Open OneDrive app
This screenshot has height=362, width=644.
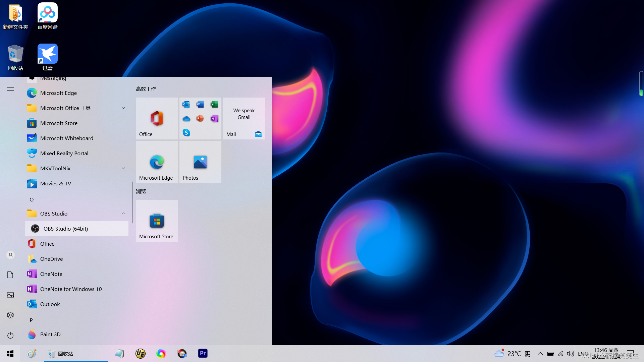tap(76, 259)
